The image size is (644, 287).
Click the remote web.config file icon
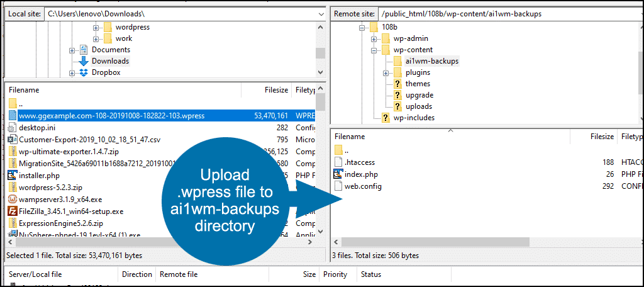pyautogui.click(x=338, y=186)
